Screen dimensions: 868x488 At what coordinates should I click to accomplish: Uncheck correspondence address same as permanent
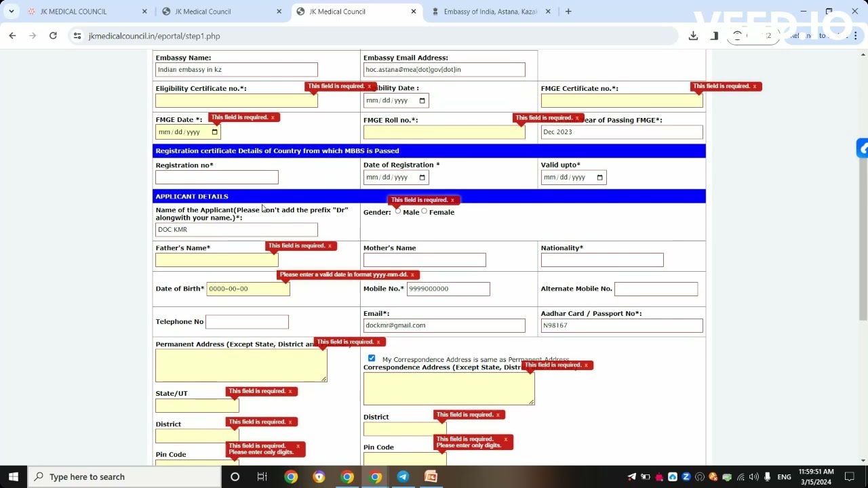[x=372, y=358]
